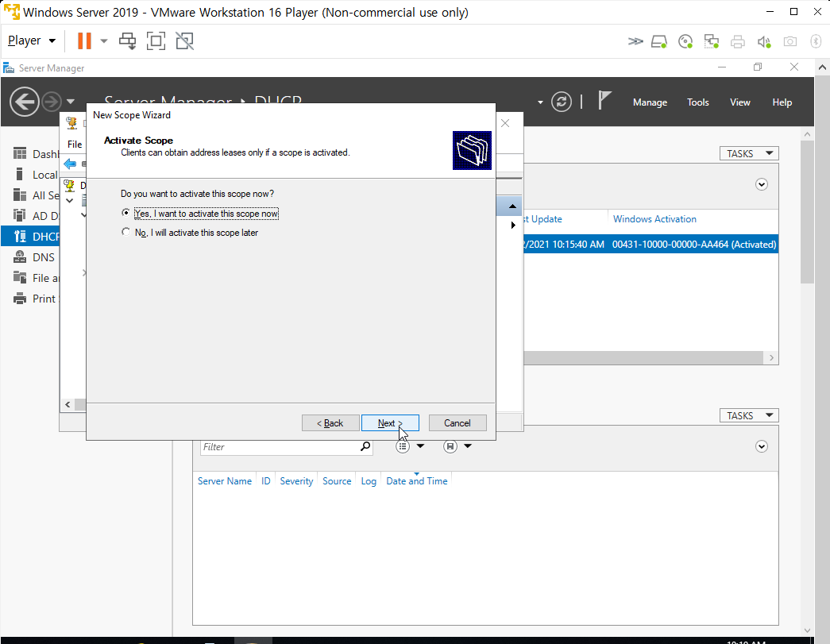
Task: Open the Manage menu
Action: (650, 102)
